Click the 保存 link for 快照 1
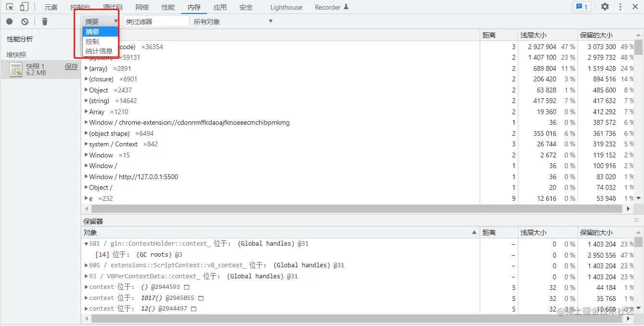The height and width of the screenshot is (326, 644). click(71, 66)
